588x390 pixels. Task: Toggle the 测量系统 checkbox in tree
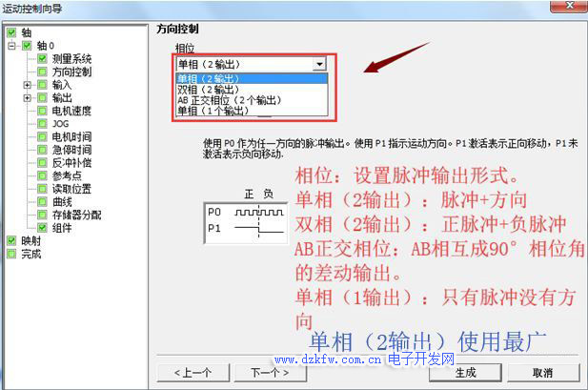43,58
